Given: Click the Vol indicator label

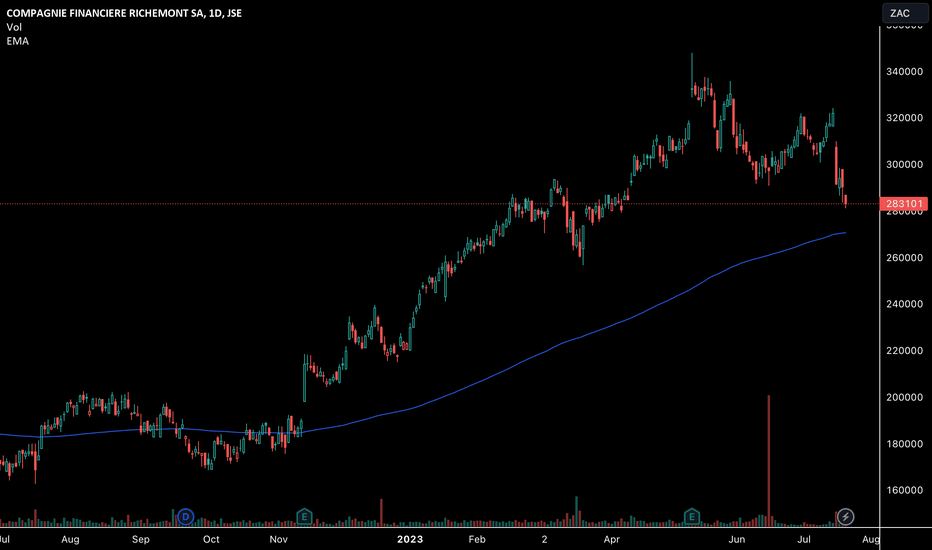Looking at the screenshot, I should [14, 27].
